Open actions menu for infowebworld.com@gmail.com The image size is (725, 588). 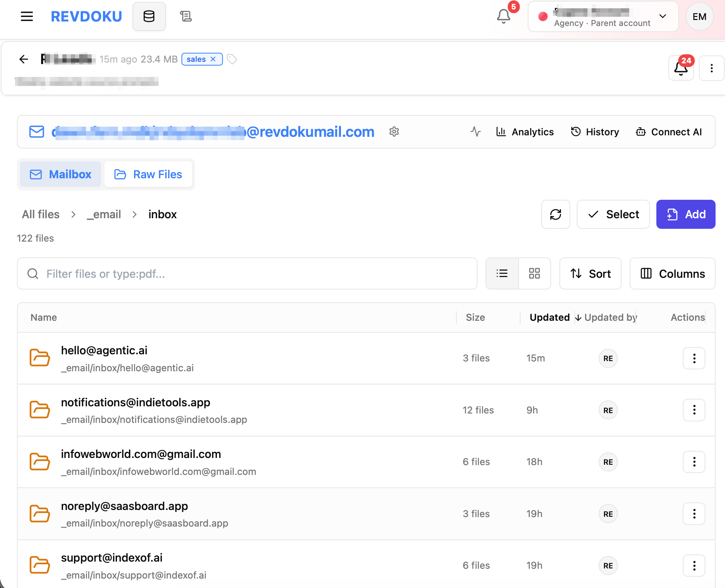[694, 462]
